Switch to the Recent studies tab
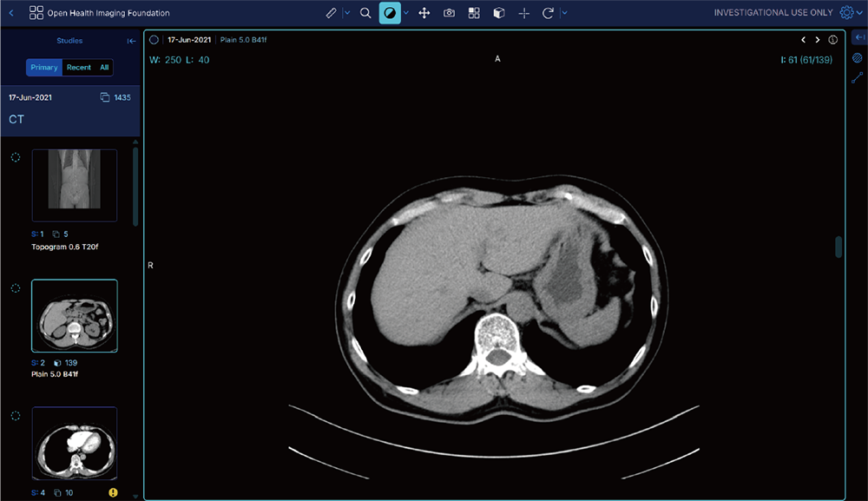This screenshot has width=868, height=501. click(x=79, y=68)
